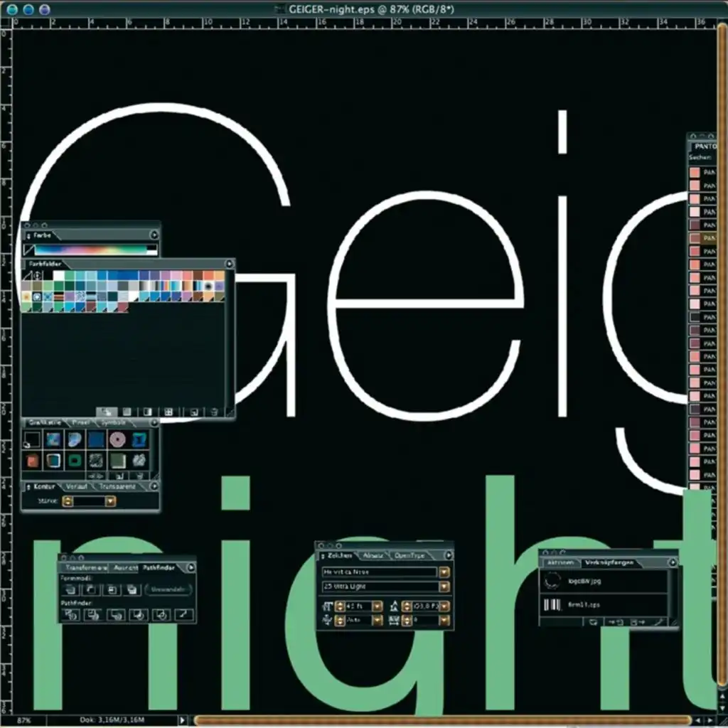The width and height of the screenshot is (728, 728).
Task: Click the first icon in Pathfinder bottom row
Action: coord(70,615)
